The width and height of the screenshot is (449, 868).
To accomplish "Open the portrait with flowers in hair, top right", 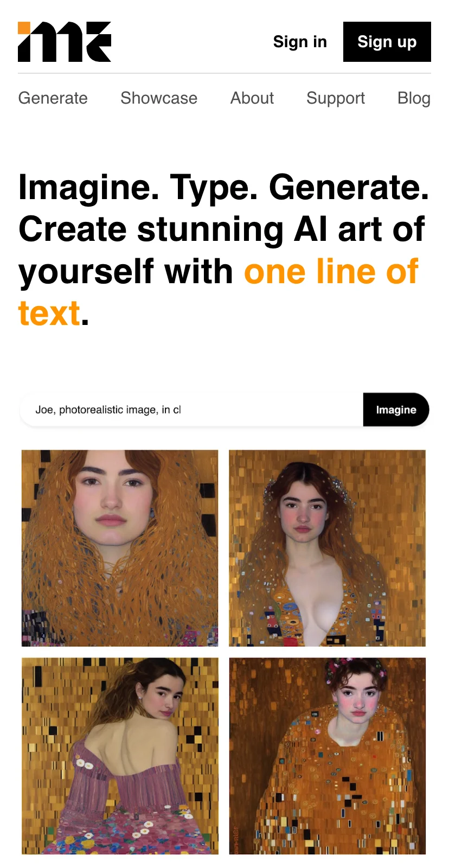I will tap(328, 548).
